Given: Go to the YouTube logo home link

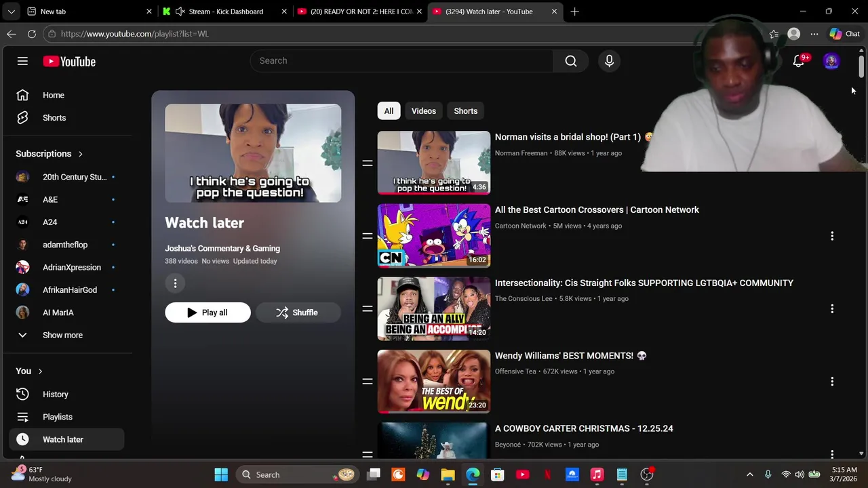Looking at the screenshot, I should pos(69,61).
